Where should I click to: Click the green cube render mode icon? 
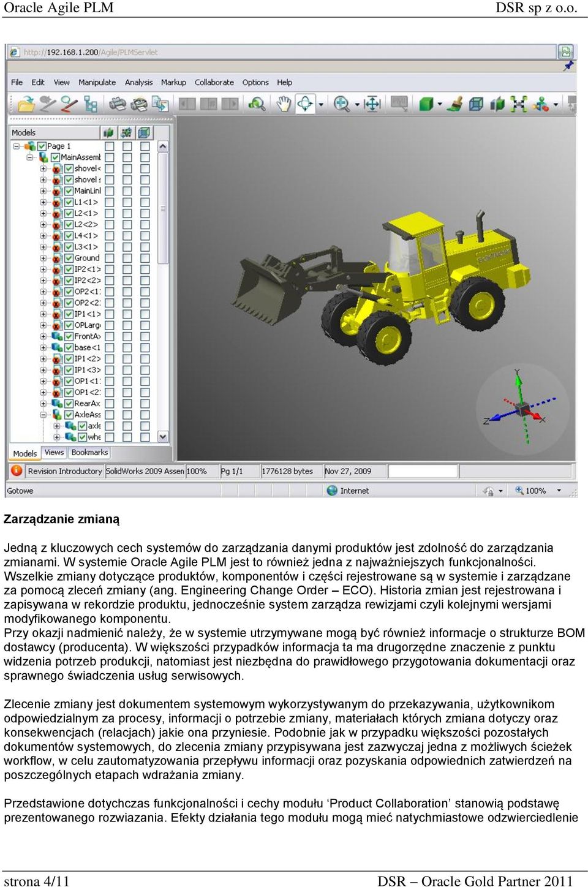[426, 104]
